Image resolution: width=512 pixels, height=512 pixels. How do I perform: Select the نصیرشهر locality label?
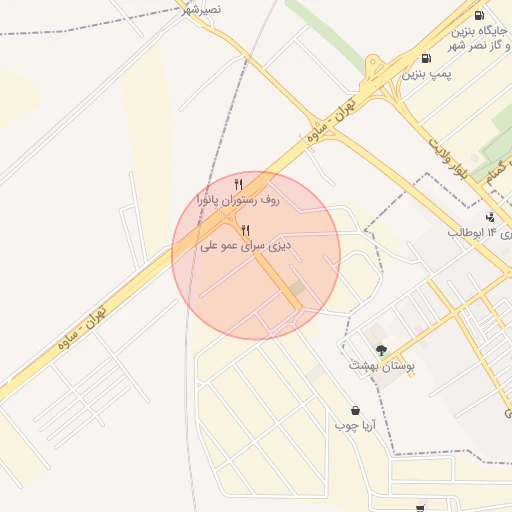202,10
